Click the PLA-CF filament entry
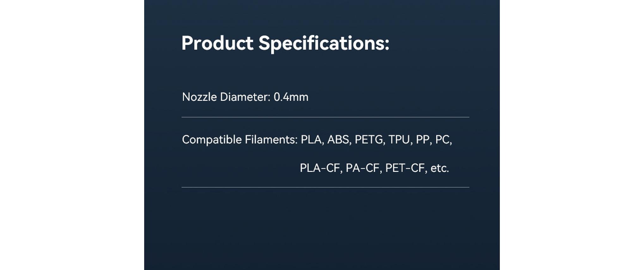 tap(320, 168)
